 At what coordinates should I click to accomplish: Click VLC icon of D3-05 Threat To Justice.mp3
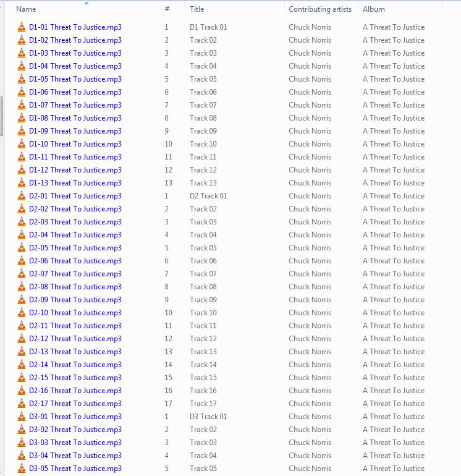22,469
